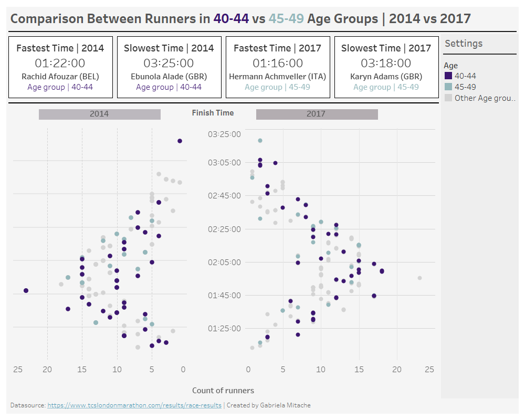The height and width of the screenshot is (420, 525).
Task: Select the 40-44 legend label
Action: point(465,76)
